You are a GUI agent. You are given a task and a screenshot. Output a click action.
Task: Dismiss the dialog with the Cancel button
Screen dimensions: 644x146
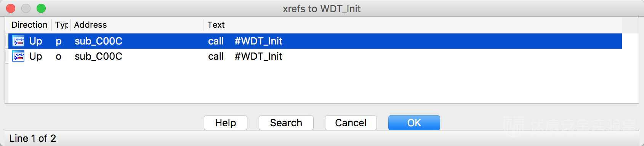351,123
